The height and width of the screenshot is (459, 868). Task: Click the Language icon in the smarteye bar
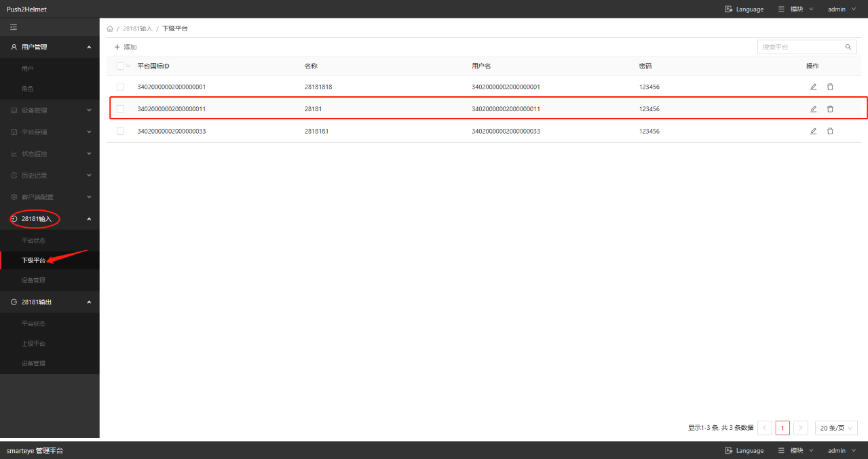pos(729,450)
